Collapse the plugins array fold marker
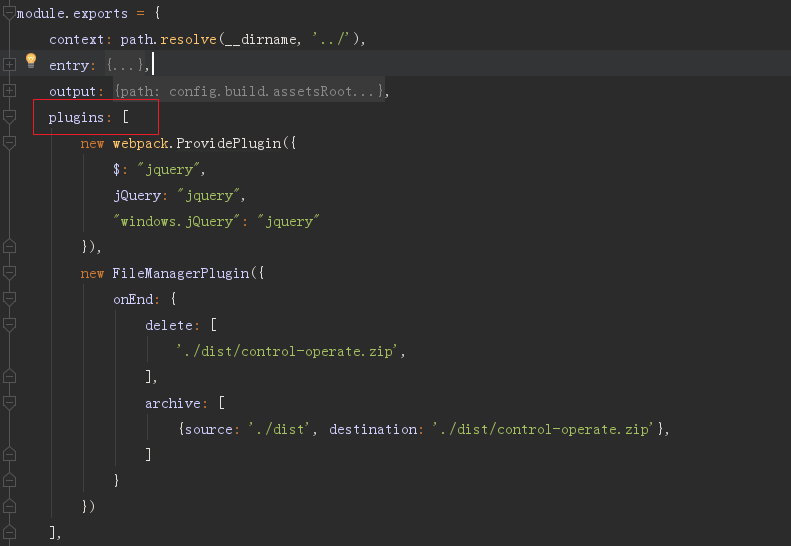Image resolution: width=791 pixels, height=546 pixels. 9,117
